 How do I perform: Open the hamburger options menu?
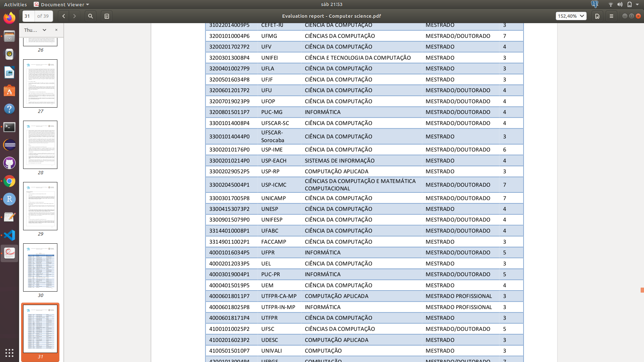tap(611, 16)
